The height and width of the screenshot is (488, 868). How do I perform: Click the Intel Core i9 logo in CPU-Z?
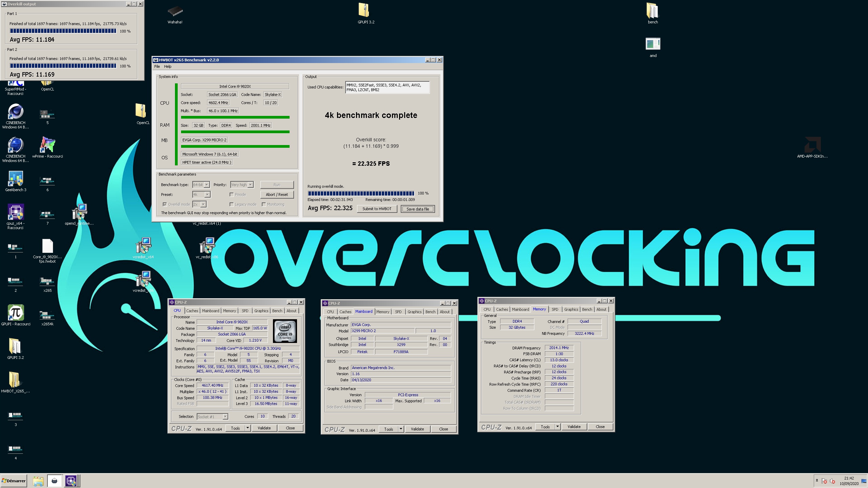click(x=285, y=331)
